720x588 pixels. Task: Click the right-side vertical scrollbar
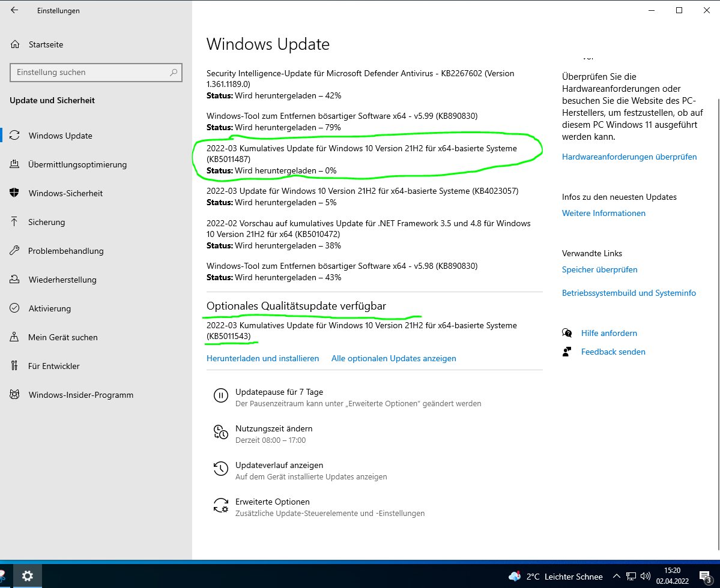coord(718,323)
